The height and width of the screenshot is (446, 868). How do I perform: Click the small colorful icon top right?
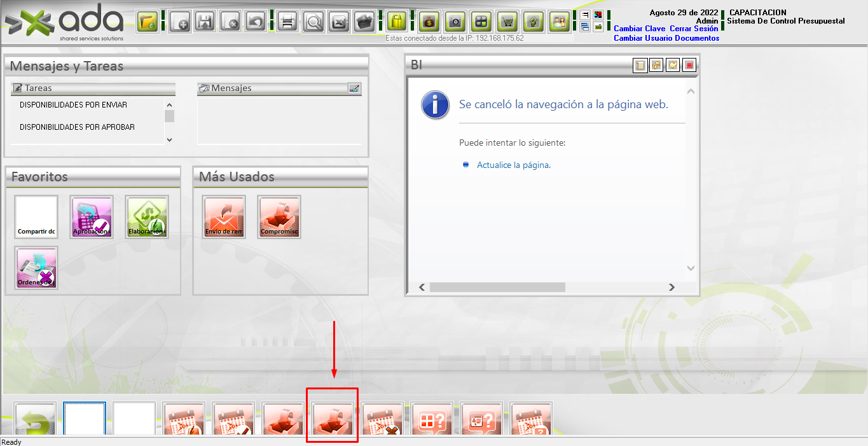(598, 15)
